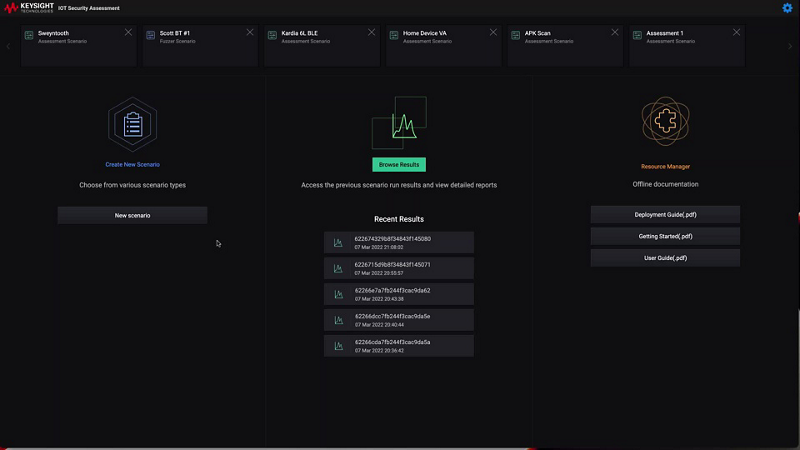Open the Deployment Guide(.pdf) document

(x=665, y=215)
